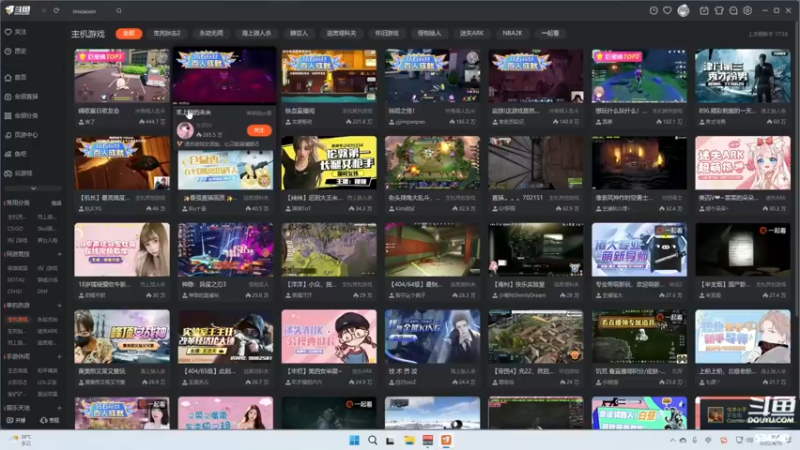800x450 pixels.
Task: Click the search box containing imxiaoxin
Action: pyautogui.click(x=92, y=11)
